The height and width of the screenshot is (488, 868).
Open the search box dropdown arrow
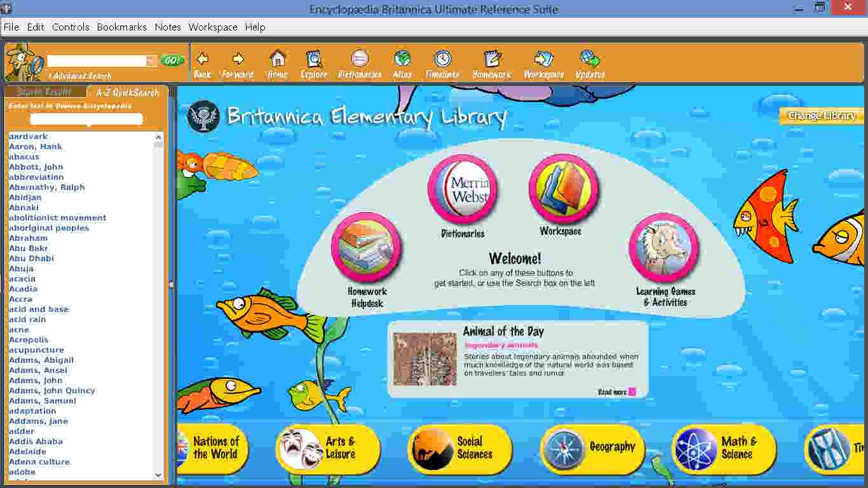pos(151,61)
